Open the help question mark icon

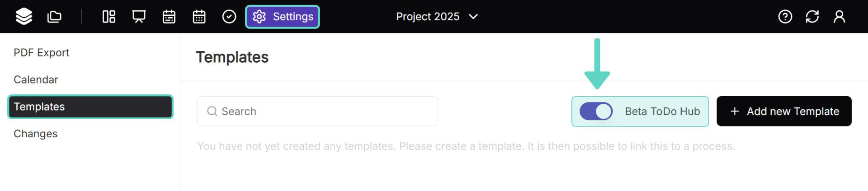[x=785, y=17]
